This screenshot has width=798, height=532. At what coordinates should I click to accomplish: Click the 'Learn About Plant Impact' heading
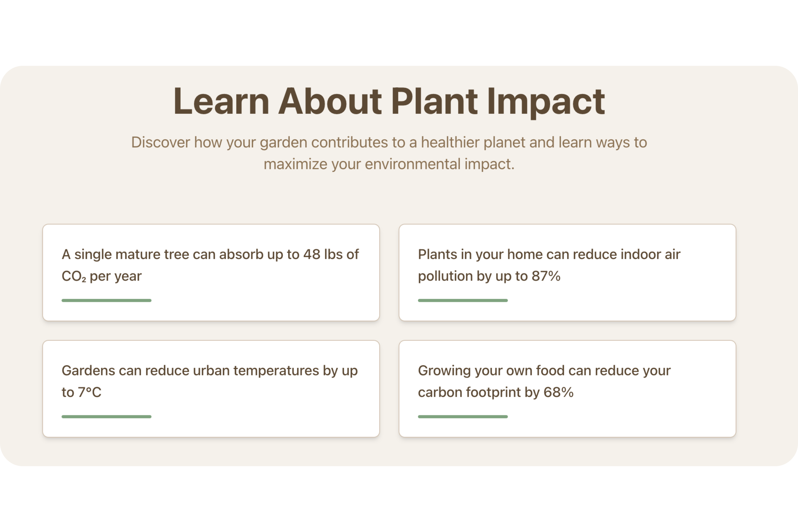tap(389, 101)
